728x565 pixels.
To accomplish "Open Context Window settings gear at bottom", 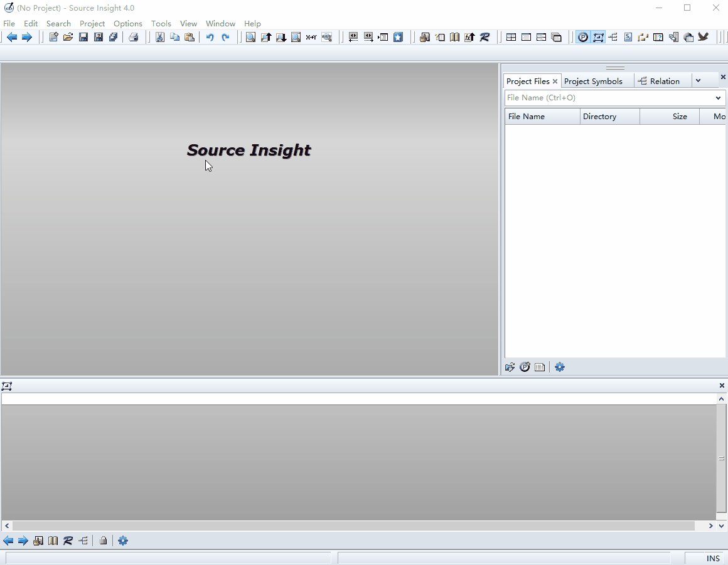I will pos(122,541).
